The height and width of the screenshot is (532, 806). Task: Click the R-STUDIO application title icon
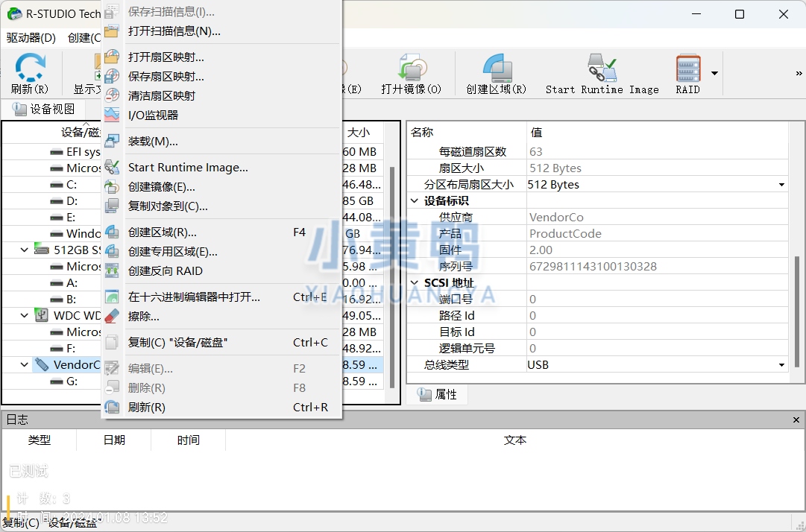pyautogui.click(x=15, y=14)
